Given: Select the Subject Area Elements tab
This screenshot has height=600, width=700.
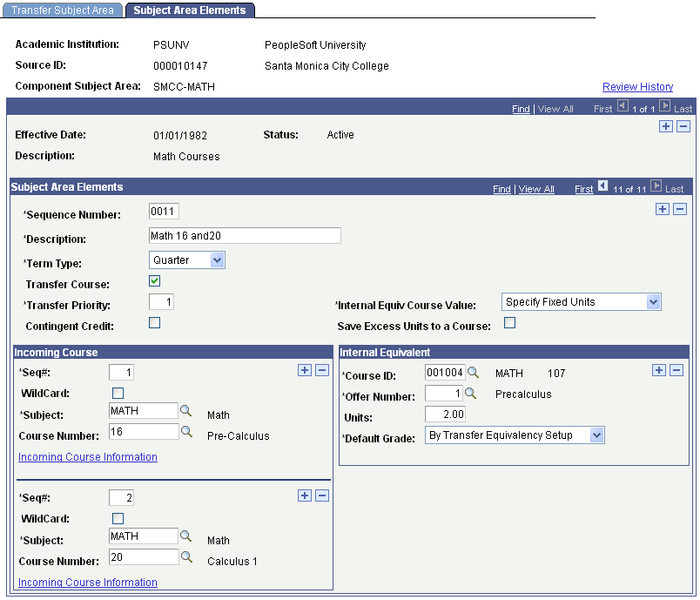Looking at the screenshot, I should click(x=190, y=10).
